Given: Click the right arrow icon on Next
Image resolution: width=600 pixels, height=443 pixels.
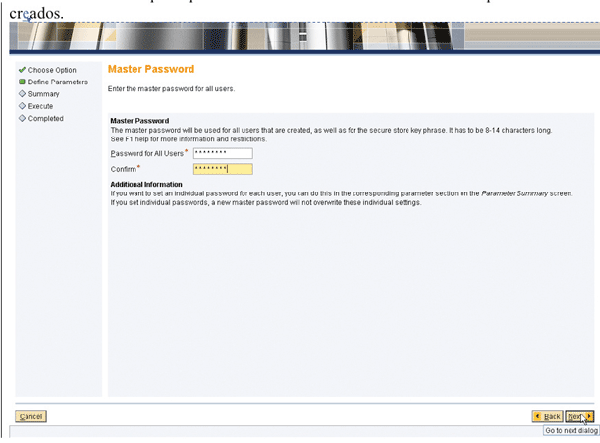Looking at the screenshot, I should pos(589,415).
